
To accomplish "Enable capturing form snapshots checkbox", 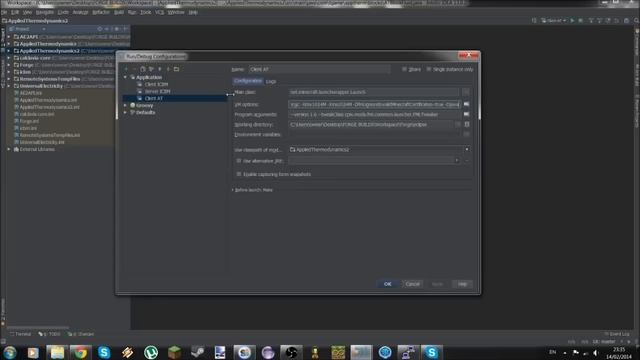I will point(239,174).
